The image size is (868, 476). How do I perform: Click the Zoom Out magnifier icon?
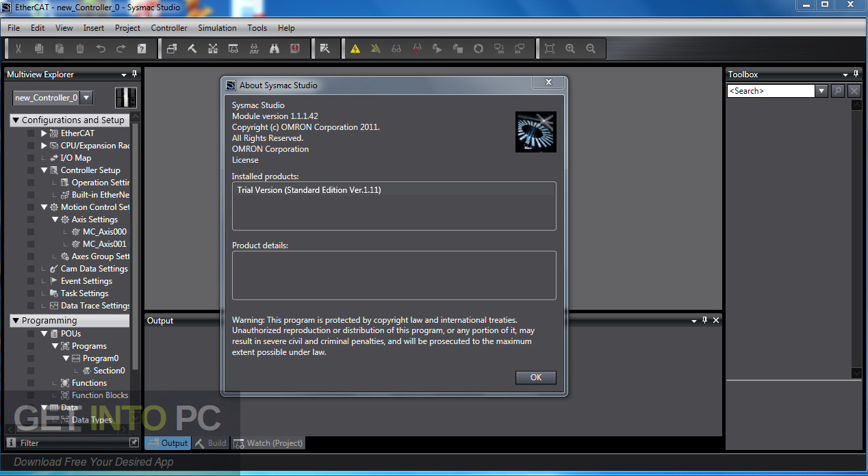591,49
